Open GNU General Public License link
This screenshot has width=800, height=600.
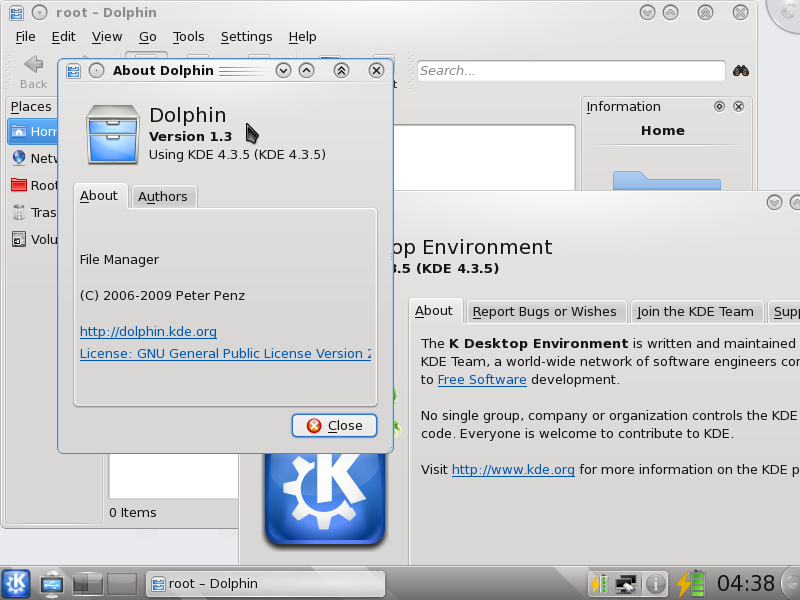point(226,354)
